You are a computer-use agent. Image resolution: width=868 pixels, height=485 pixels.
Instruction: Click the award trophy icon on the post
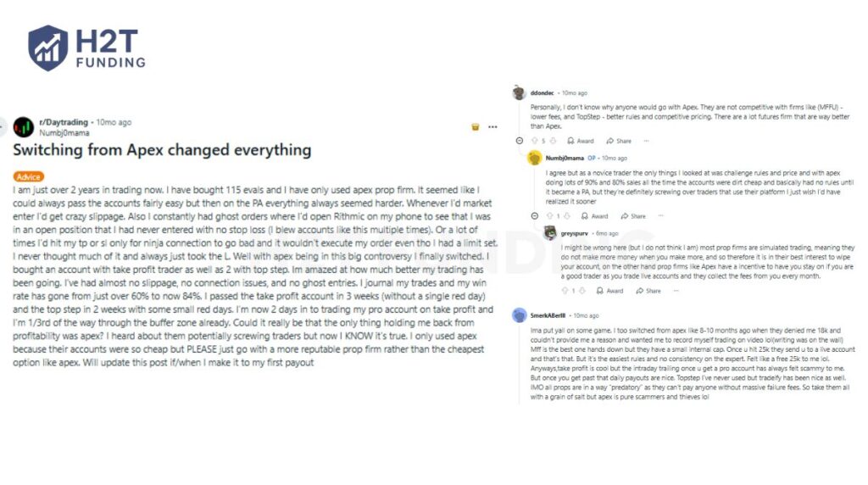pyautogui.click(x=476, y=127)
